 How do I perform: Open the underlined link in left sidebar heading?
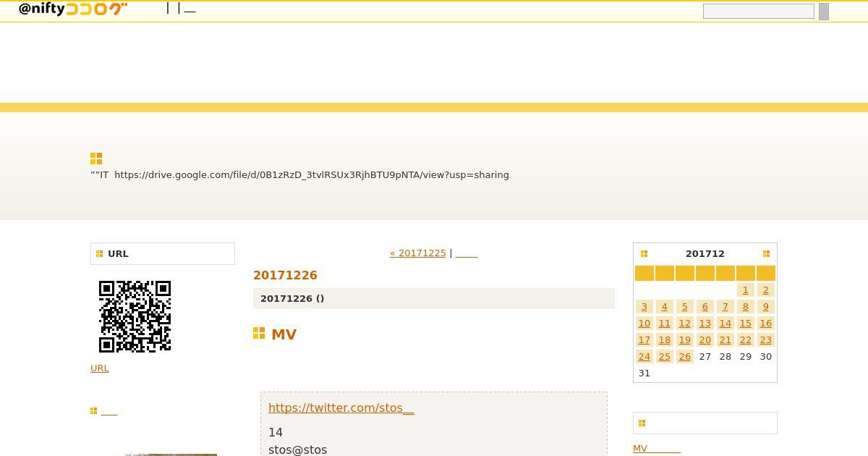[109, 411]
